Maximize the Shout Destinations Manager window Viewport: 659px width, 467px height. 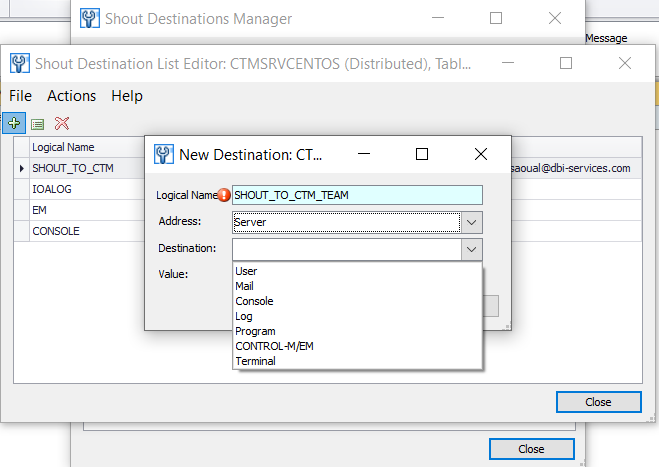[496, 18]
